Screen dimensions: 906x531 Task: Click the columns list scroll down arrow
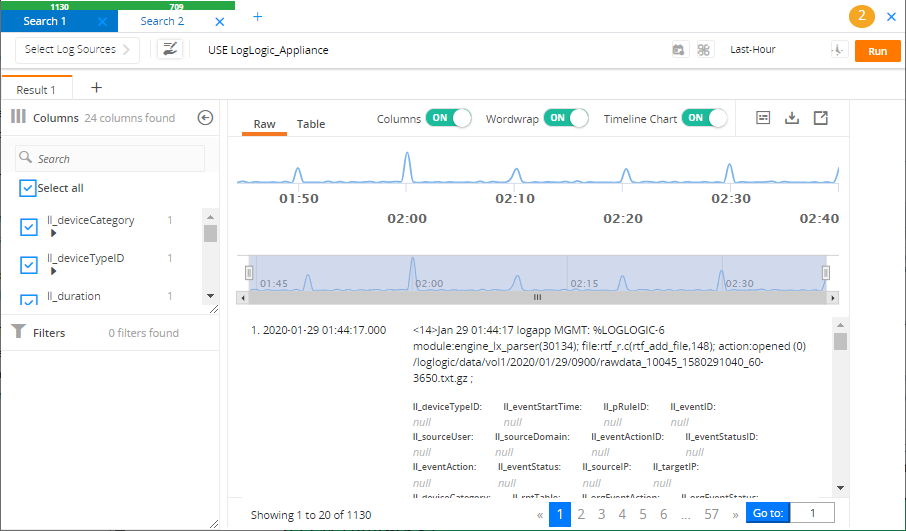pos(210,296)
